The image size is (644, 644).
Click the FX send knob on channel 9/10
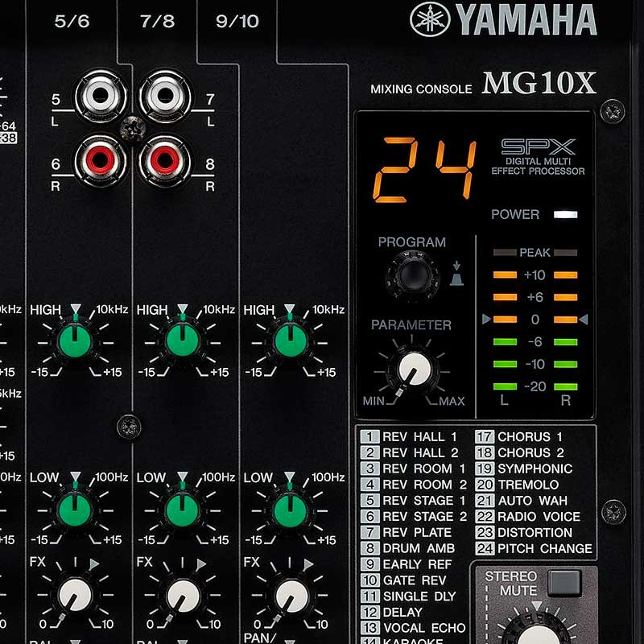click(291, 596)
